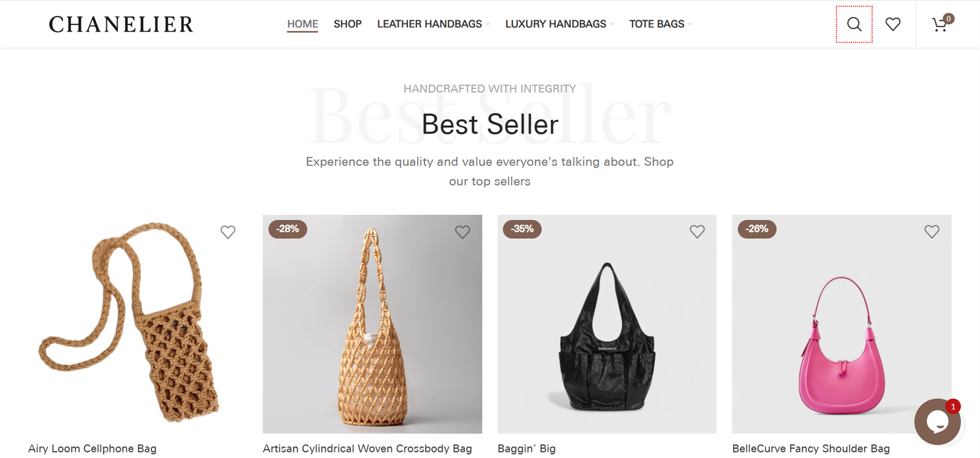Image resolution: width=980 pixels, height=458 pixels.
Task: Open the search magnifier icon
Action: 854,24
